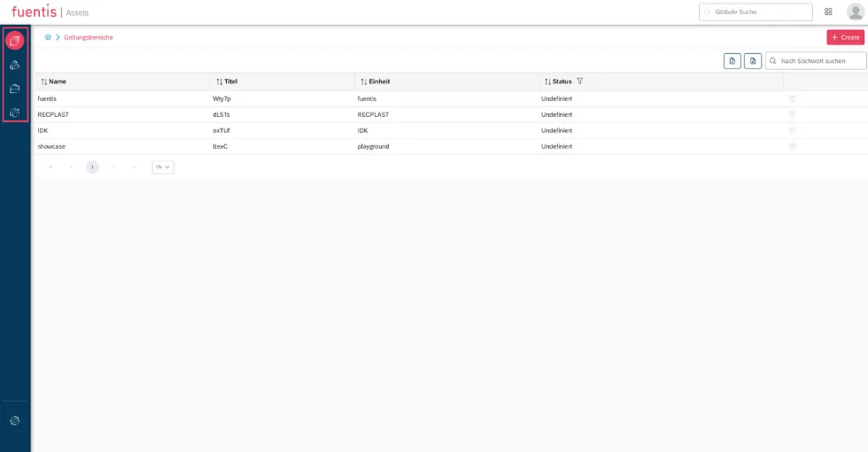
Task: Go to first page arrow
Action: tap(50, 167)
